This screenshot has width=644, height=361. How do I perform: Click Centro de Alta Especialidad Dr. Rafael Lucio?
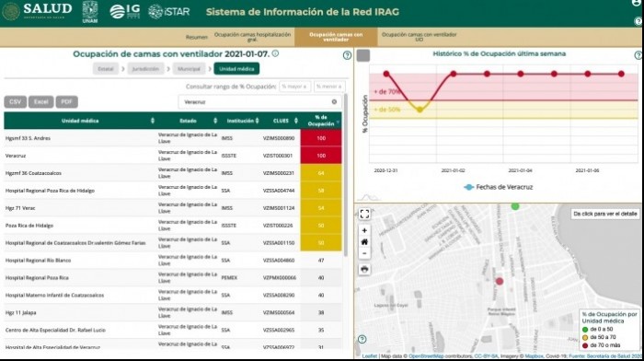pos(55,331)
